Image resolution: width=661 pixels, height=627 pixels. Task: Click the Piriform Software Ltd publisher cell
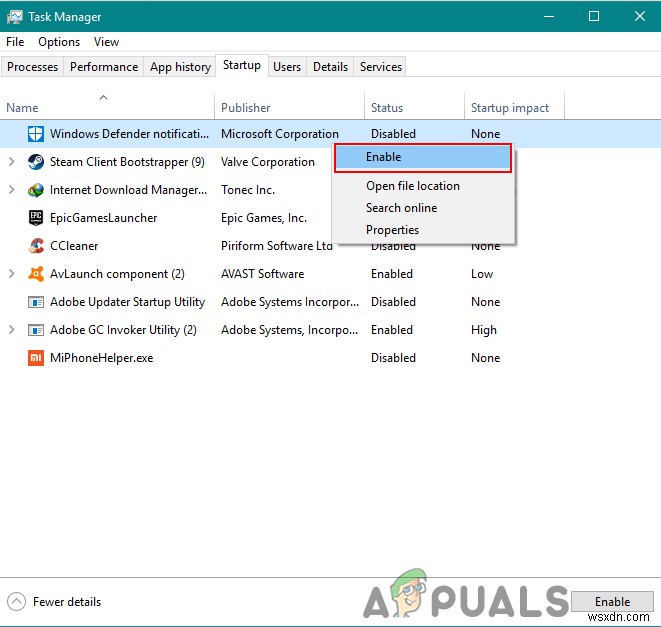tap(277, 246)
